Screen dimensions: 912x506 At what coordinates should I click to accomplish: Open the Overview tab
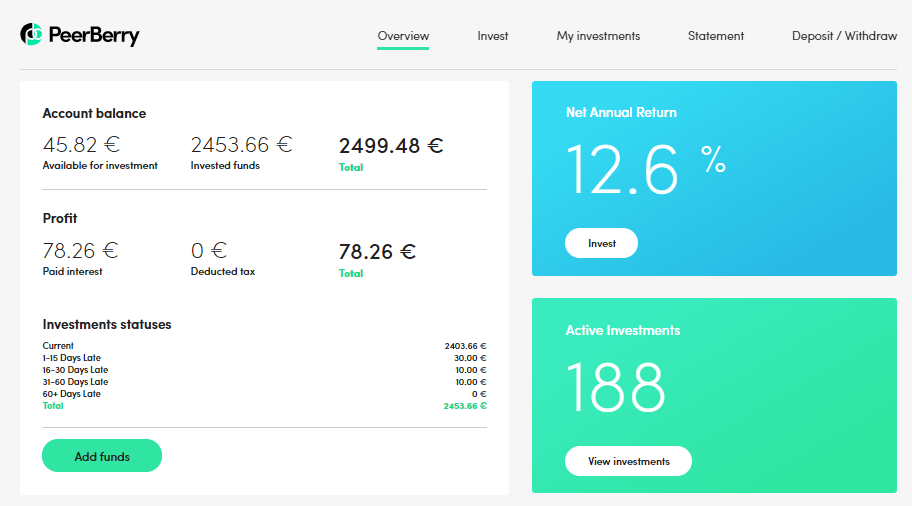[x=403, y=36]
